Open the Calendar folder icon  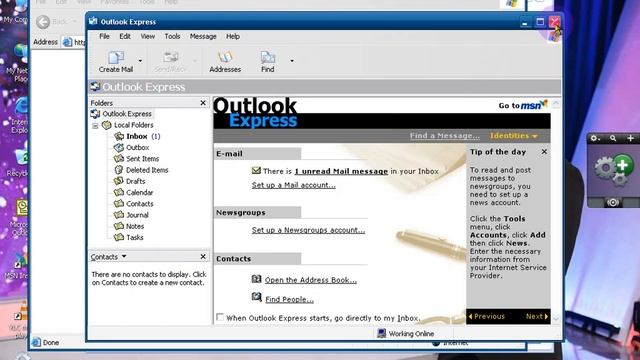pos(119,192)
